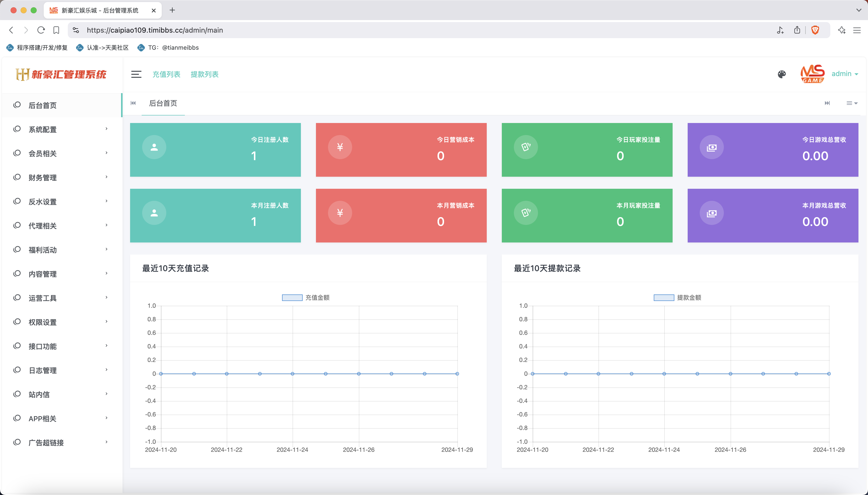
Task: Click the Brave shields lion icon
Action: [x=815, y=30]
